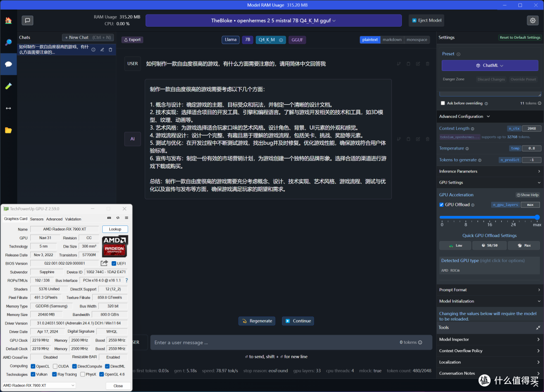Select the Playground test-tube sidebar icon
The height and width of the screenshot is (392, 544).
[x=8, y=86]
